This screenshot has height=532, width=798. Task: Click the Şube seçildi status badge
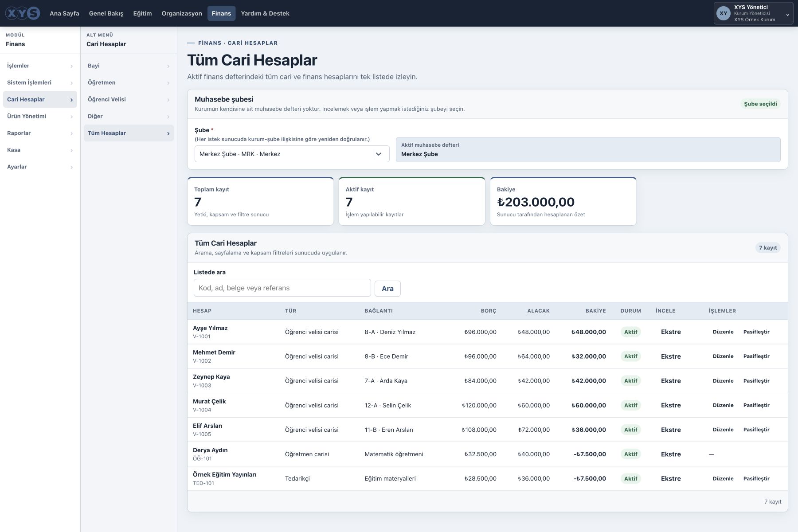760,104
